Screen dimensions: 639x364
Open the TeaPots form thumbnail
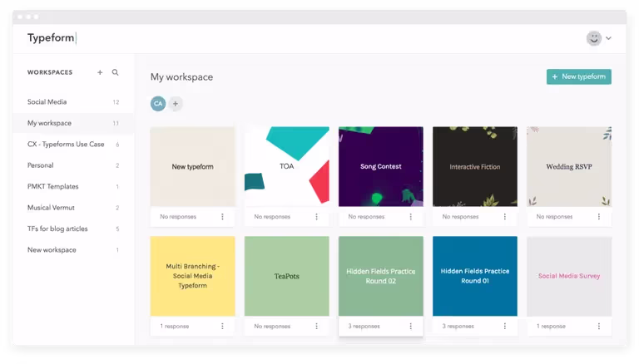(x=287, y=276)
